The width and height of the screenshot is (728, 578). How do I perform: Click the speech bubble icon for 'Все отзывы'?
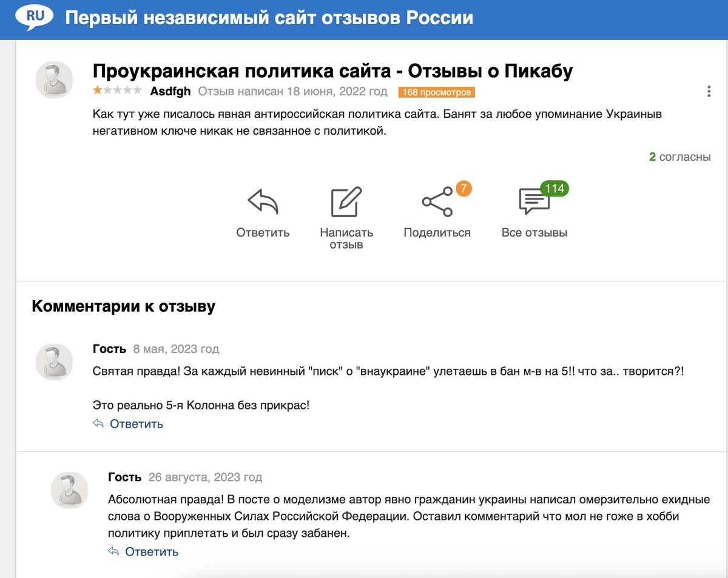[534, 202]
